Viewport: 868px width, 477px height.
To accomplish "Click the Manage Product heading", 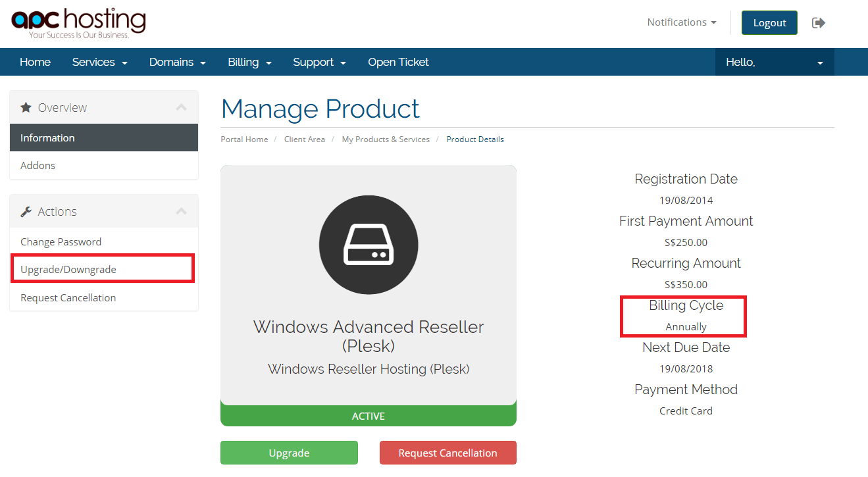I will click(320, 109).
